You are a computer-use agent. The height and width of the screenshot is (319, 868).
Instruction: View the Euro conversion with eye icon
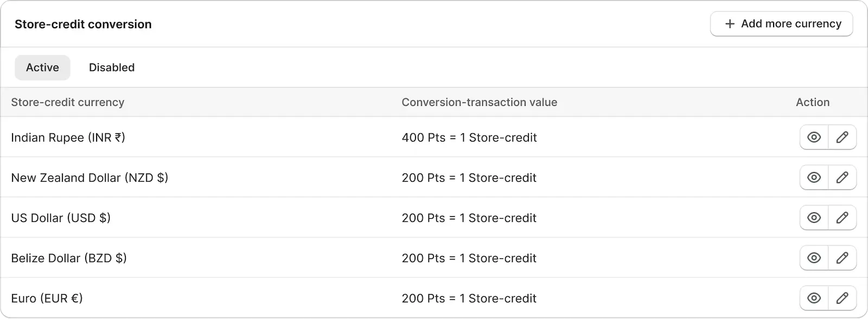point(814,298)
